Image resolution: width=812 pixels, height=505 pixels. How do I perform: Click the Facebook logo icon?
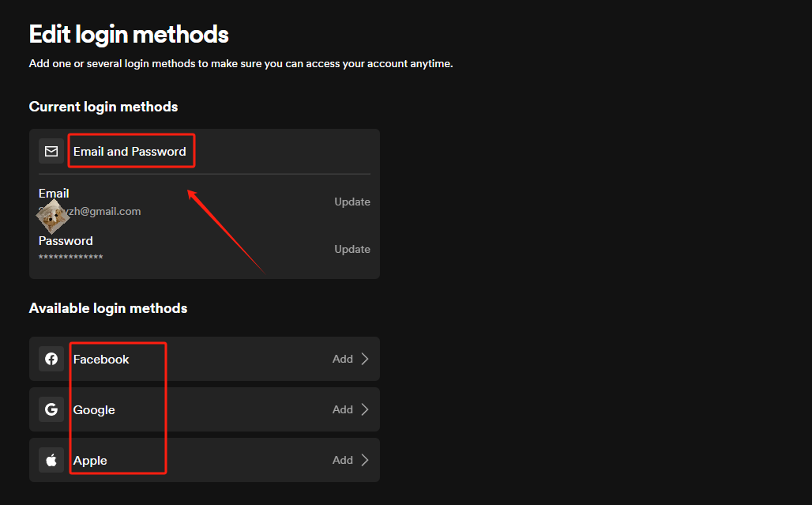pos(51,359)
